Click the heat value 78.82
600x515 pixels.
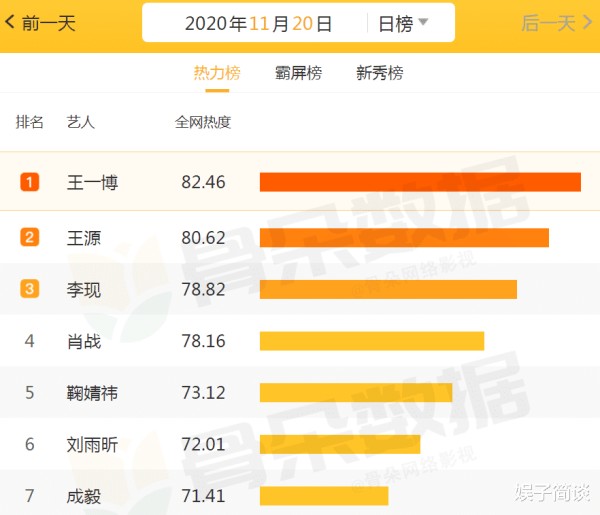[203, 289]
